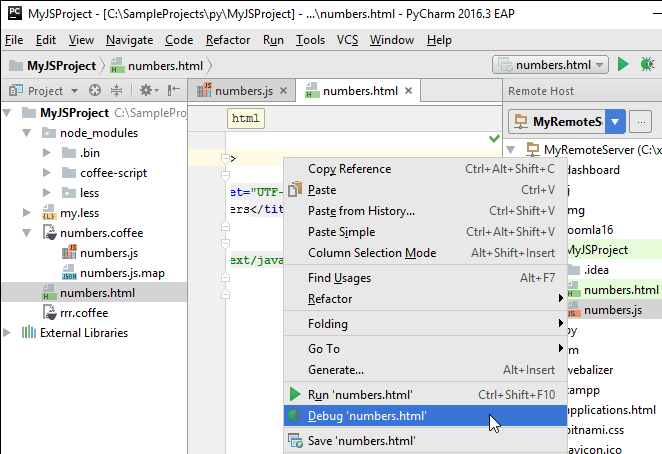Expand the coffee-script folder
The image size is (662, 454).
tap(46, 173)
